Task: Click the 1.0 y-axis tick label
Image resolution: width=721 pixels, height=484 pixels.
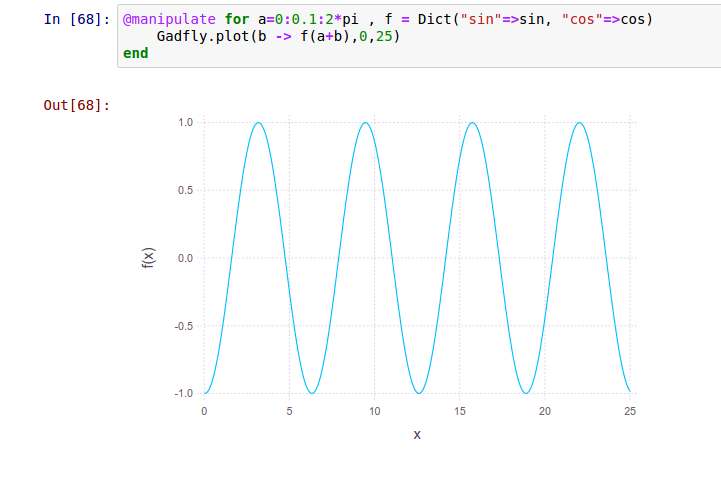Action: tap(184, 122)
